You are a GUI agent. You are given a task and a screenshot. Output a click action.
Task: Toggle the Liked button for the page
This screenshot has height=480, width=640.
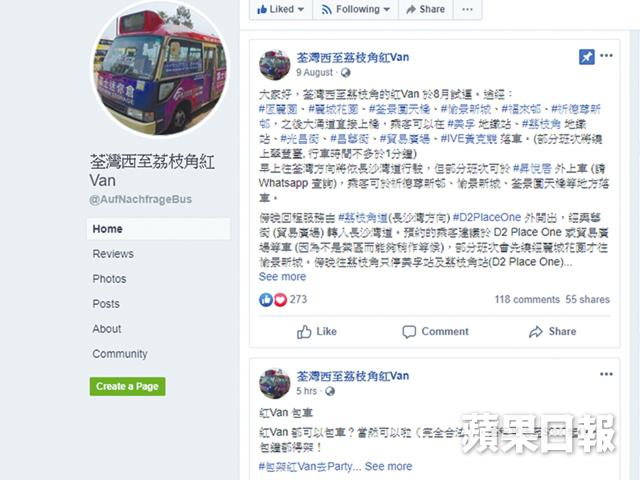pyautogui.click(x=281, y=9)
